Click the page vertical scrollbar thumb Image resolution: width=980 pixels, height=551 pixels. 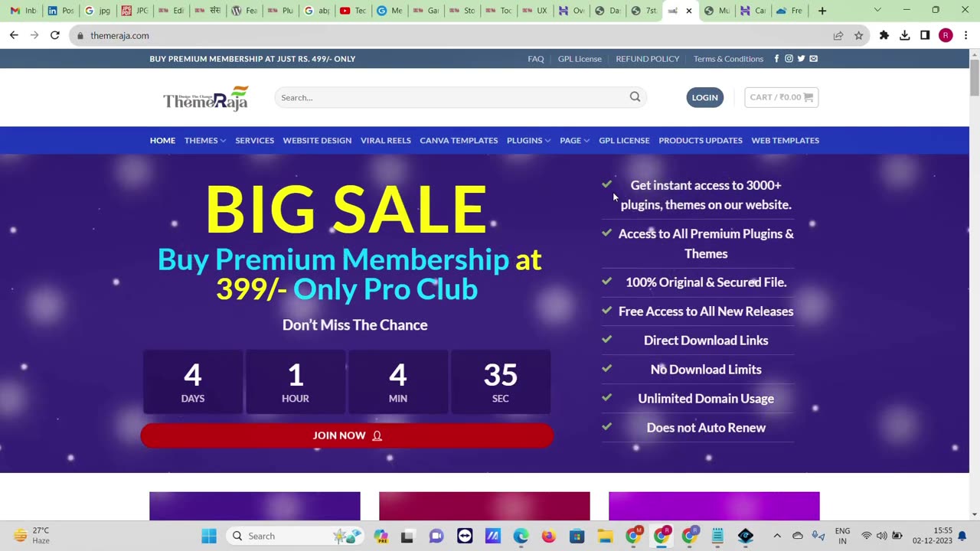[x=975, y=77]
